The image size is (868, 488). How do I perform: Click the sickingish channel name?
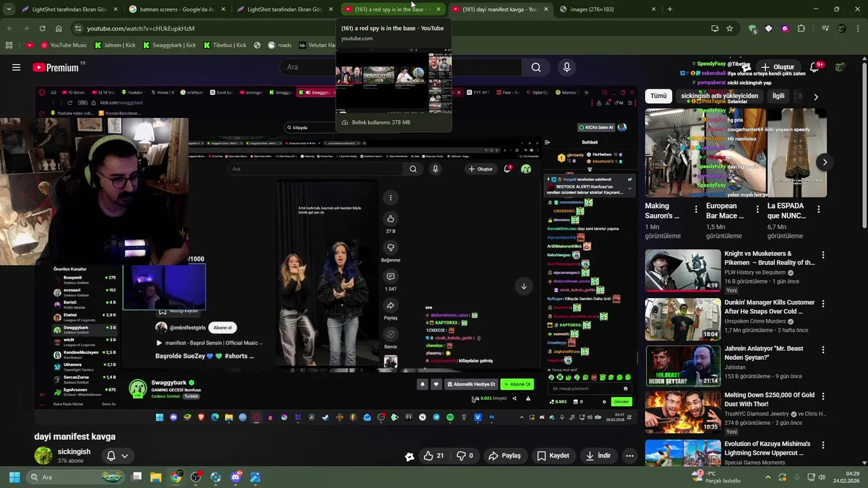pyautogui.click(x=74, y=451)
